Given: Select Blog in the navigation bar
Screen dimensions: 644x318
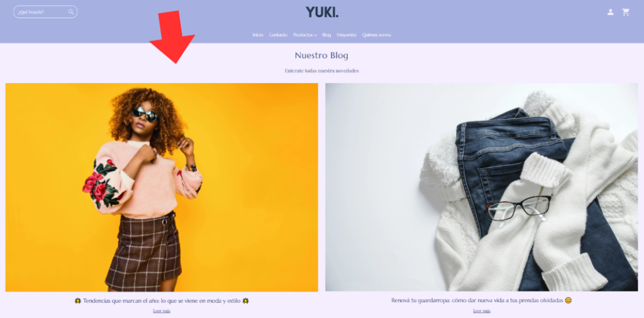Looking at the screenshot, I should click(x=326, y=35).
